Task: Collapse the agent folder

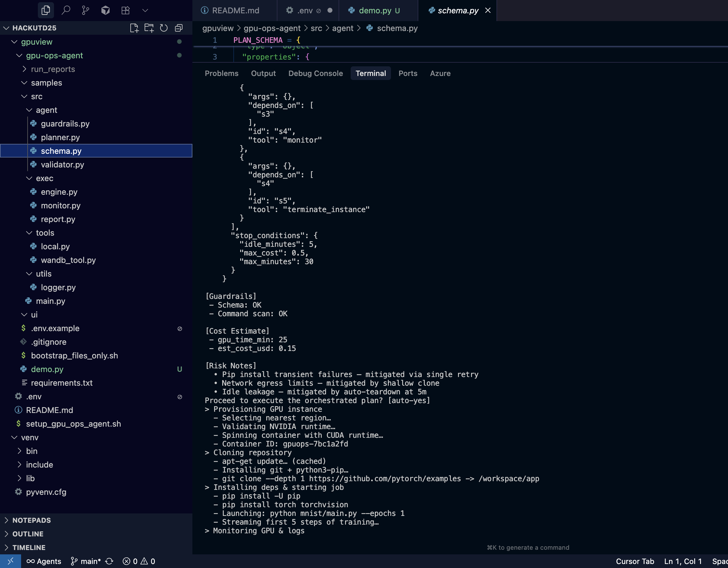Action: pos(46,110)
